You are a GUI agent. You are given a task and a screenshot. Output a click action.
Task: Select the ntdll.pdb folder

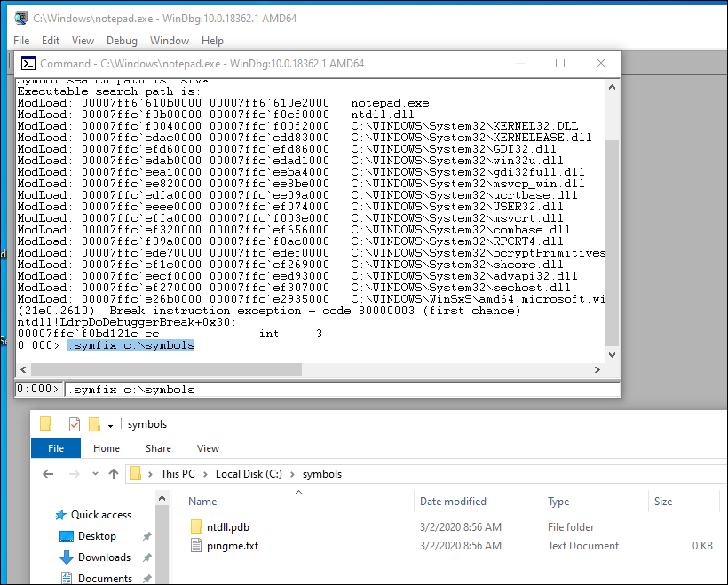(227, 527)
